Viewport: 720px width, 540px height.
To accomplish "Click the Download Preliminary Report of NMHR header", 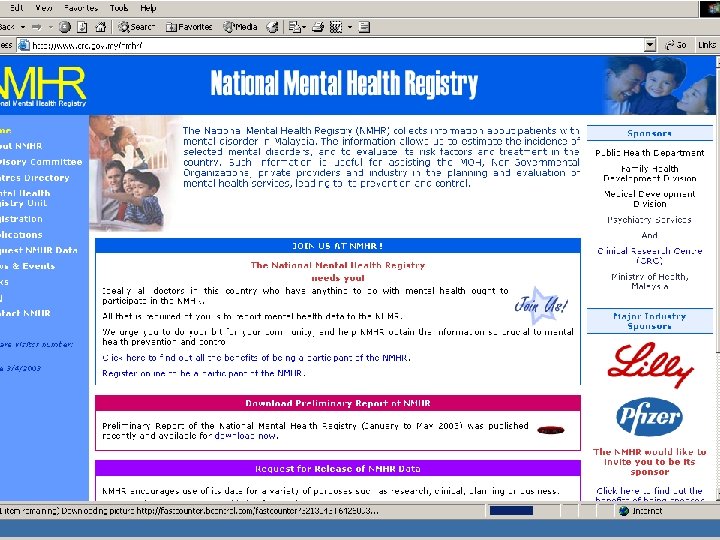I will [338, 403].
